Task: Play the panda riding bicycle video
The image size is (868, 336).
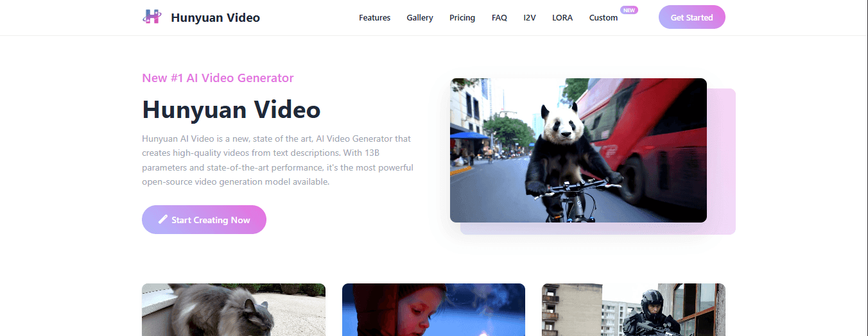Action: point(578,150)
